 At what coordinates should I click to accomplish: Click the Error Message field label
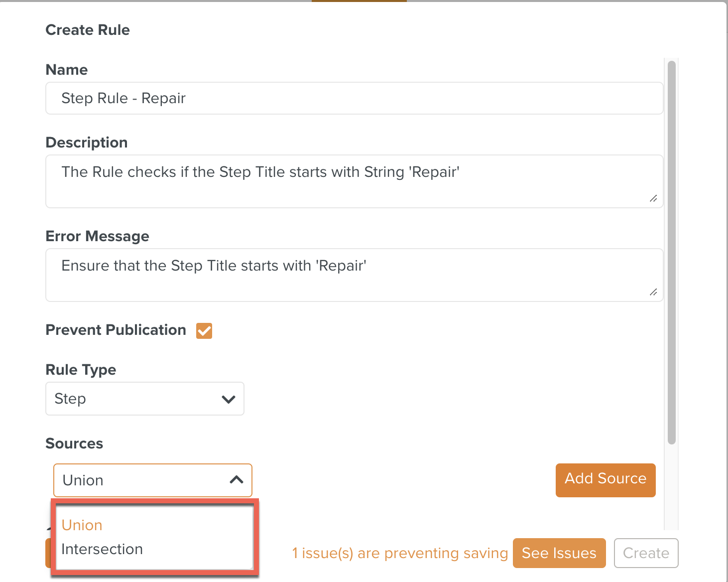[97, 236]
